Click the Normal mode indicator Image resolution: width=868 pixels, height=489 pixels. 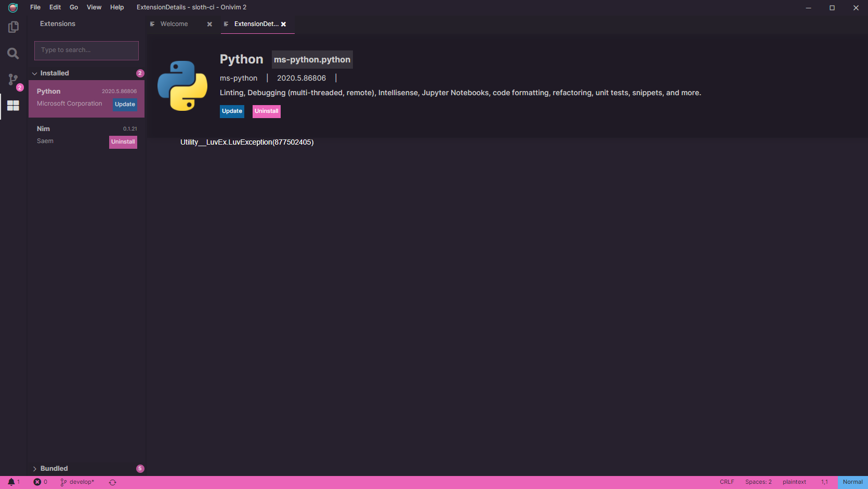click(852, 482)
